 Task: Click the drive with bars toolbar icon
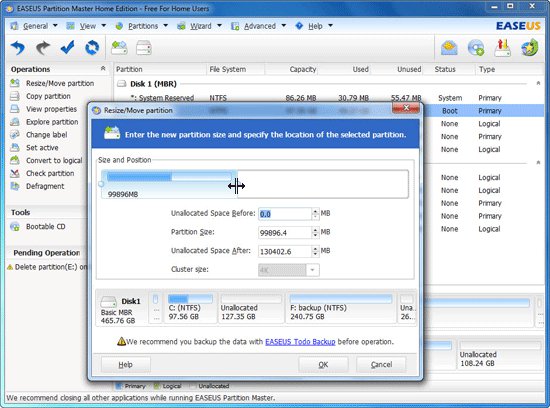point(502,47)
